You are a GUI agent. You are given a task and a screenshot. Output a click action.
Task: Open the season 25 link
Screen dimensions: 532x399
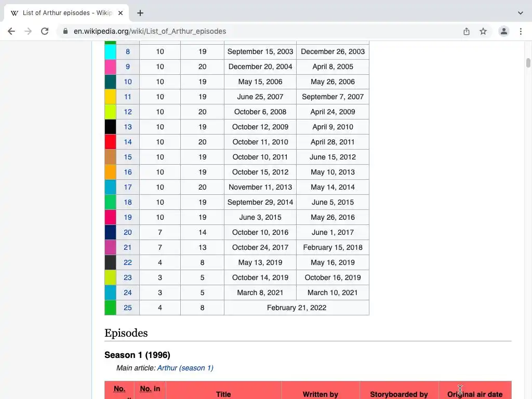click(128, 308)
